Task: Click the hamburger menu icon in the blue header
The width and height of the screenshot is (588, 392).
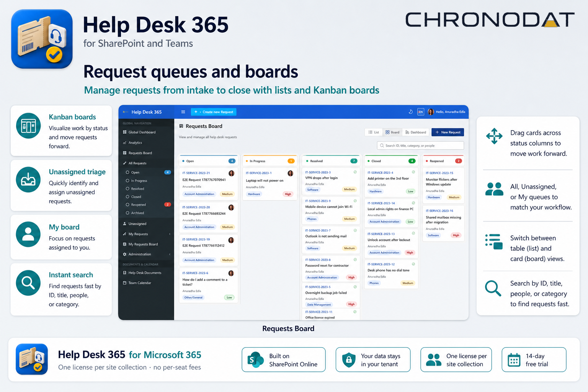Action: (x=183, y=112)
